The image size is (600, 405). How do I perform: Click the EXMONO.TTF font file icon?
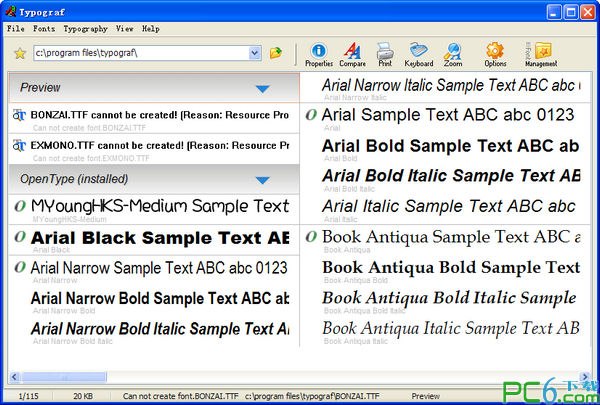pyautogui.click(x=19, y=145)
